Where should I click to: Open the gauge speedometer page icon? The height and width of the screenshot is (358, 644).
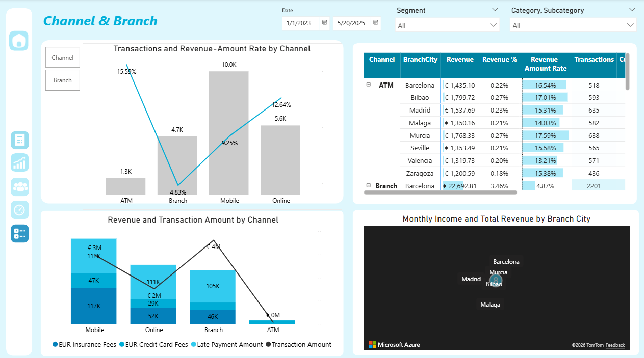coord(19,210)
